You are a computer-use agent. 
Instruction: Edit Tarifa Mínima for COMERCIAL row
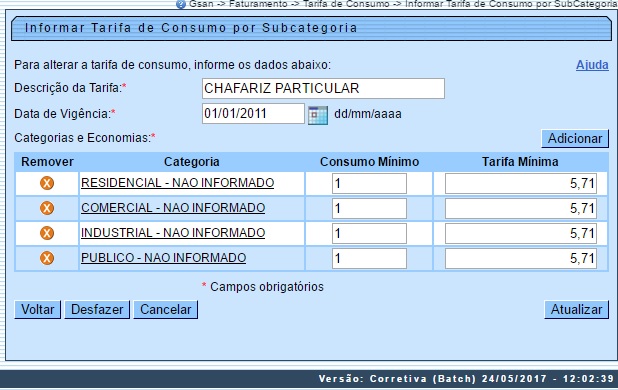[x=521, y=208]
